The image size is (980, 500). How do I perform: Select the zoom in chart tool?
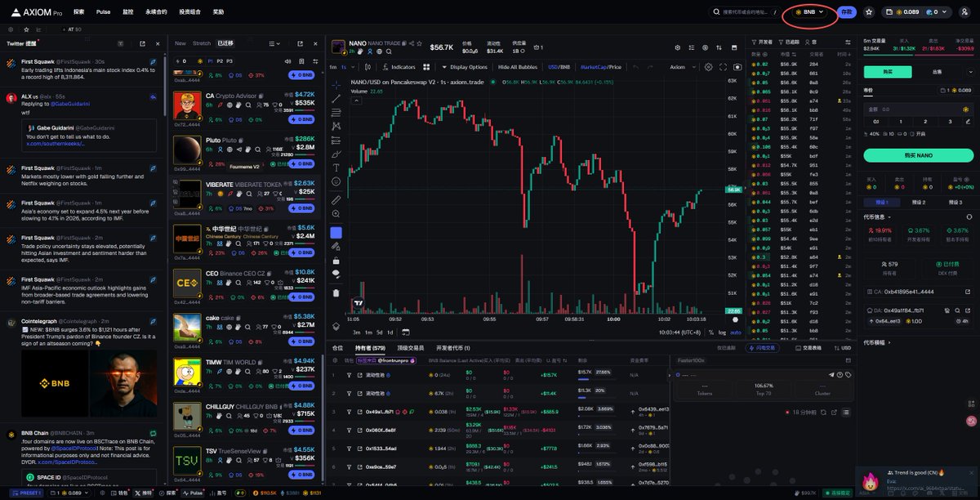point(336,213)
